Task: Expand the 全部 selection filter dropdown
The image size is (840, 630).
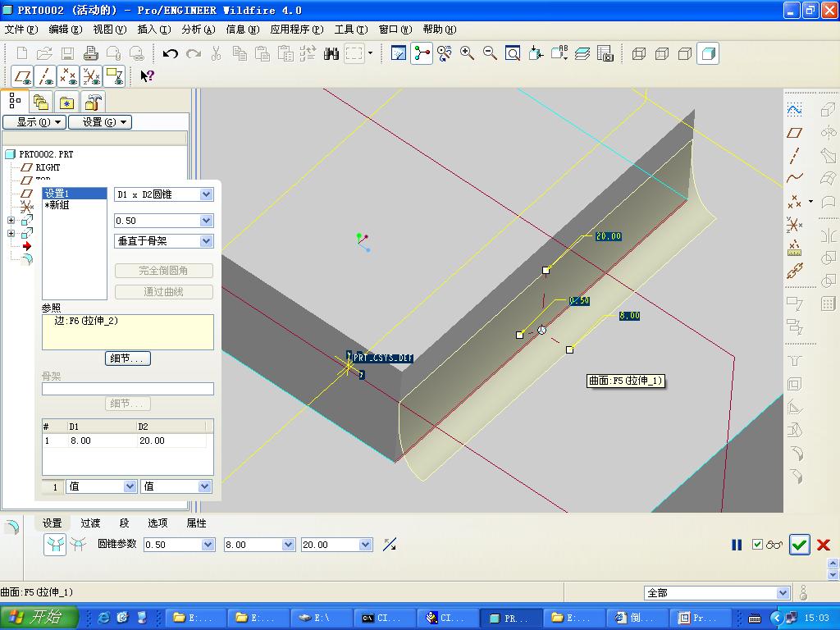Action: tap(782, 592)
